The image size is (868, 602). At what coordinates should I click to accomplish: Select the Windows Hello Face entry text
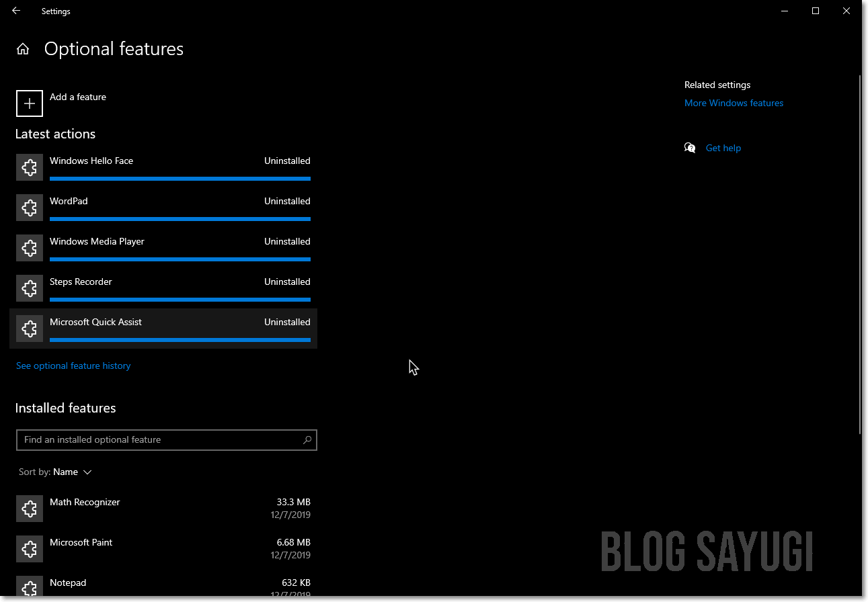click(x=91, y=161)
